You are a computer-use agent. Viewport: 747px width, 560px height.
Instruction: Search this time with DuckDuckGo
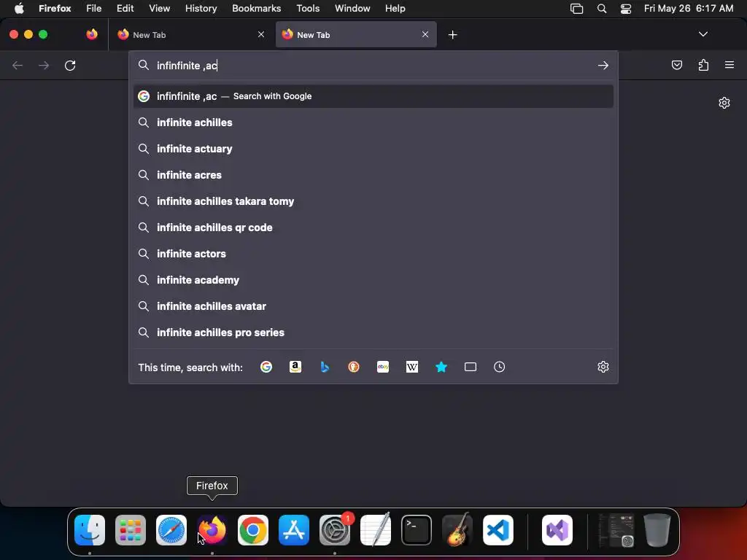[354, 367]
